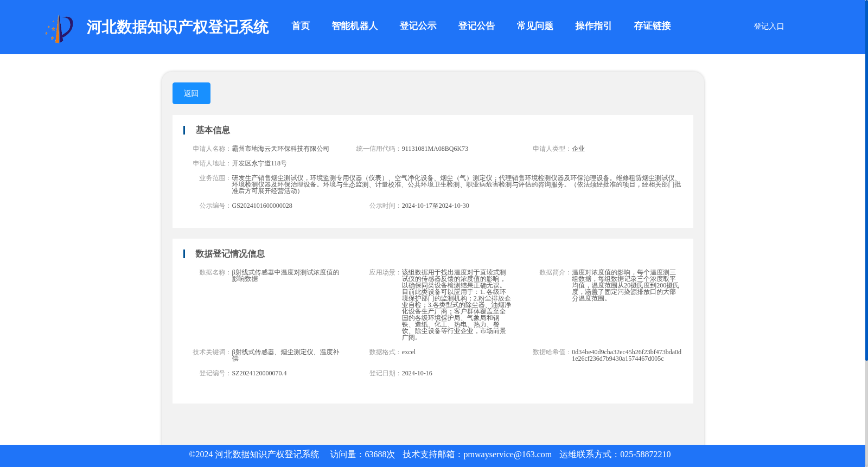Viewport: 868px width, 467px height.
Task: Select credit code 91131081MA08BQ6K73
Action: pos(435,149)
